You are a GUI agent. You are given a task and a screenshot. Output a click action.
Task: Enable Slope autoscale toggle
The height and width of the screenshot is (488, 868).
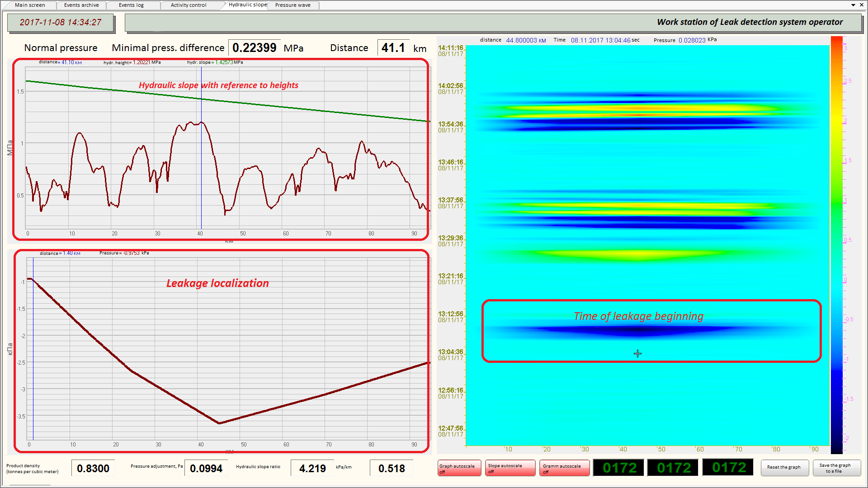pos(510,468)
